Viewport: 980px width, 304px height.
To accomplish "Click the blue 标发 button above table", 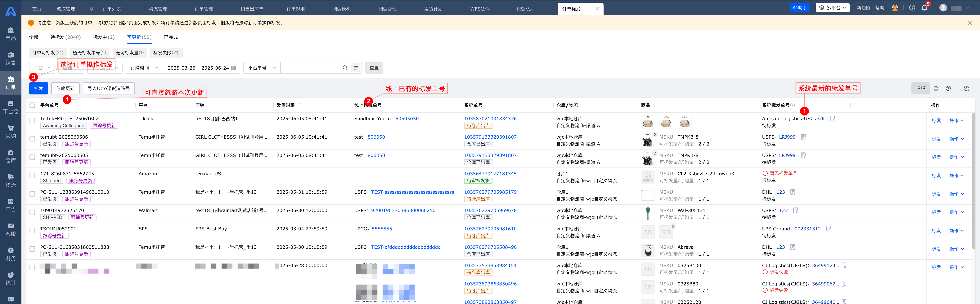I will click(x=38, y=89).
